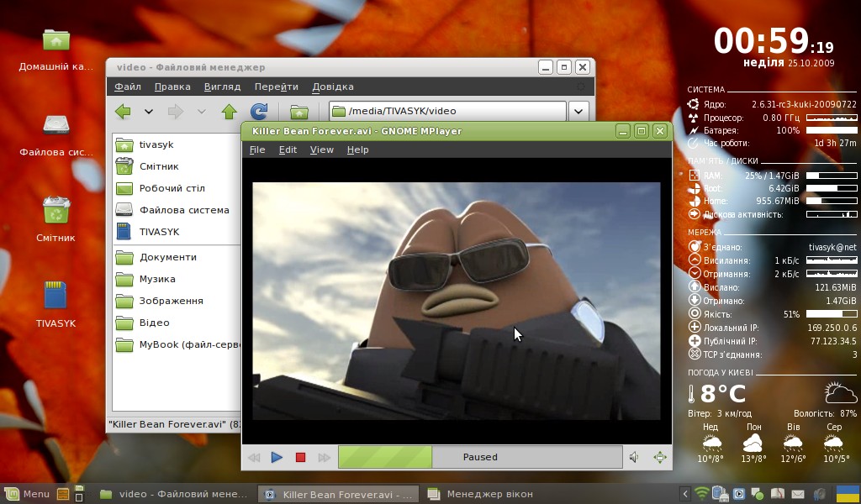Image resolution: width=861 pixels, height=504 pixels.
Task: Expand the location bar dropdown arrow
Action: 578,111
